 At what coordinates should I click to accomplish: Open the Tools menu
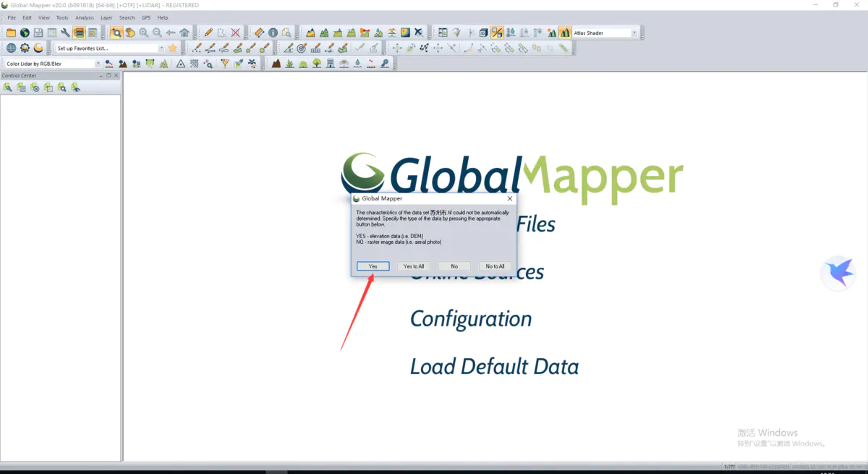[x=62, y=17]
